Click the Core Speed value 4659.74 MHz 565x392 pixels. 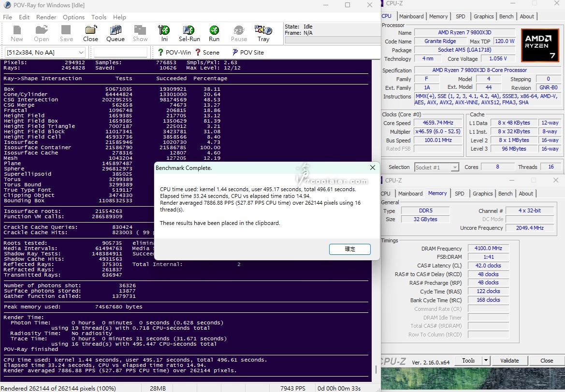pos(438,123)
